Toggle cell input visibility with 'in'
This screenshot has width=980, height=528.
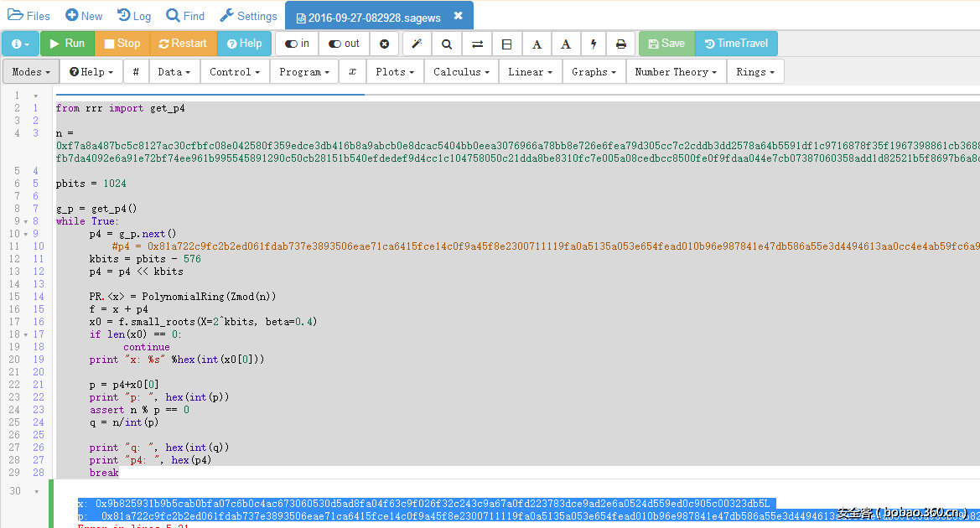coord(297,44)
